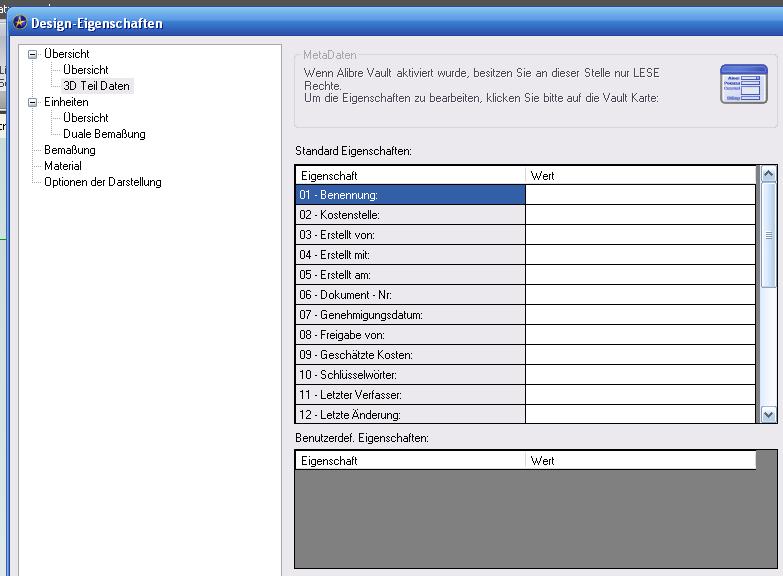Click the Wert field for Genehmigungsdatum

click(x=641, y=315)
